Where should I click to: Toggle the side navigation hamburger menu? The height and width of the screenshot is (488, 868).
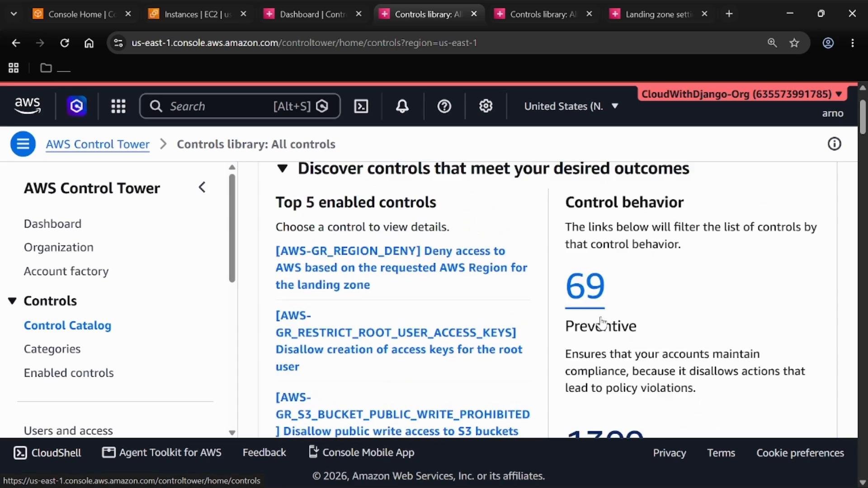click(23, 144)
